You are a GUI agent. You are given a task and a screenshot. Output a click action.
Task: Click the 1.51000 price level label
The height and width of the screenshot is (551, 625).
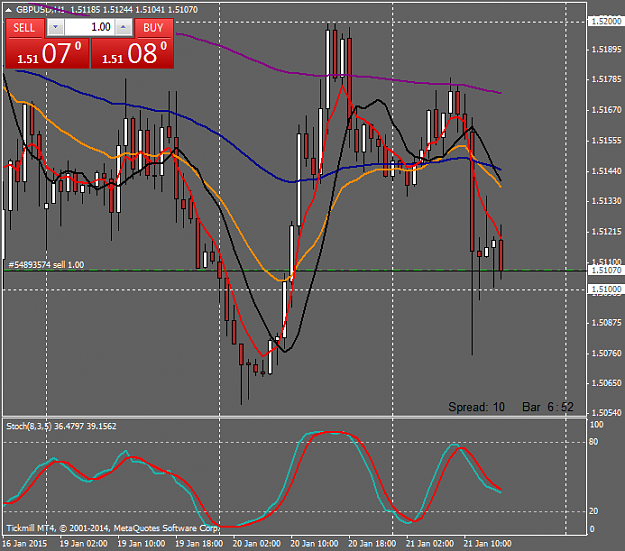pyautogui.click(x=606, y=289)
